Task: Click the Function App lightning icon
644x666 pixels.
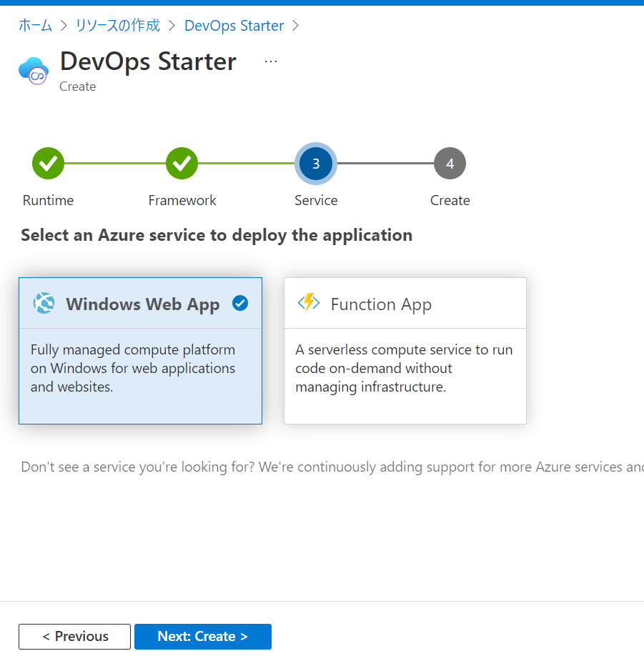Action: 308,303
